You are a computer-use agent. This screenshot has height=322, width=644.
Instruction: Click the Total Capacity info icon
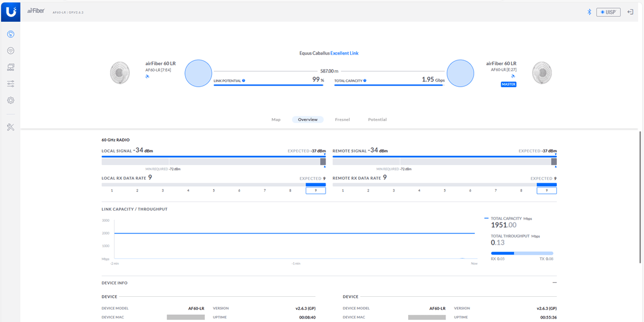pyautogui.click(x=365, y=81)
